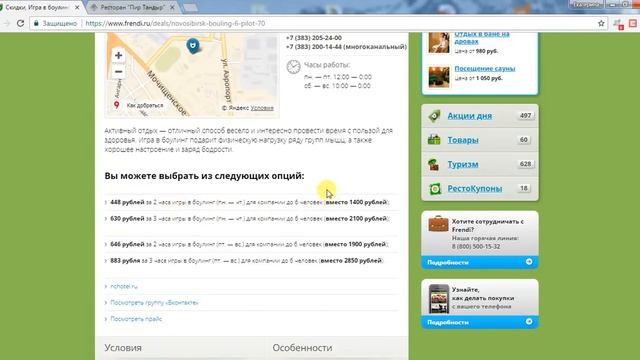Click phone number +7 (383) 205-24-00
The image size is (640, 360).
click(314, 38)
